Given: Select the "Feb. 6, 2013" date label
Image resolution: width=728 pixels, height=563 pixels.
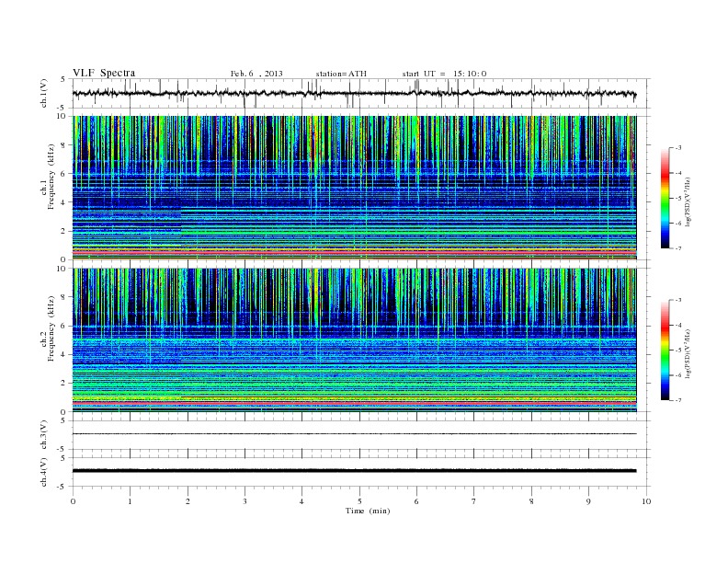Looking at the screenshot, I should [256, 74].
